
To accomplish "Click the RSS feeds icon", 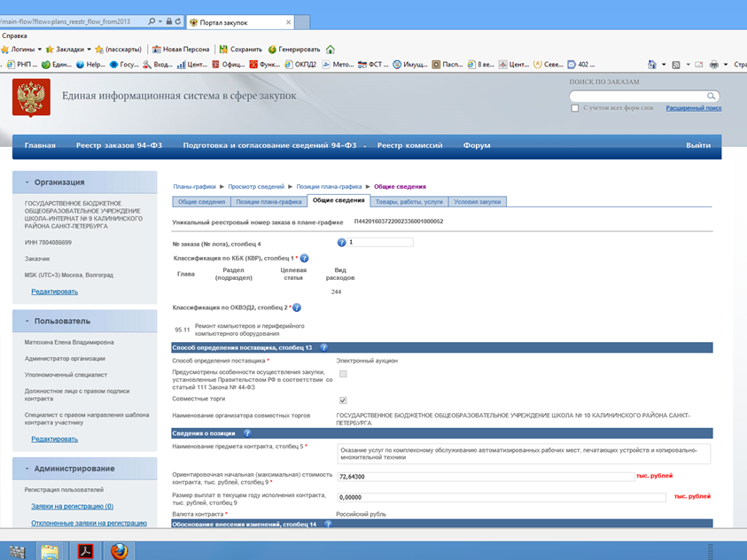I will tap(675, 65).
